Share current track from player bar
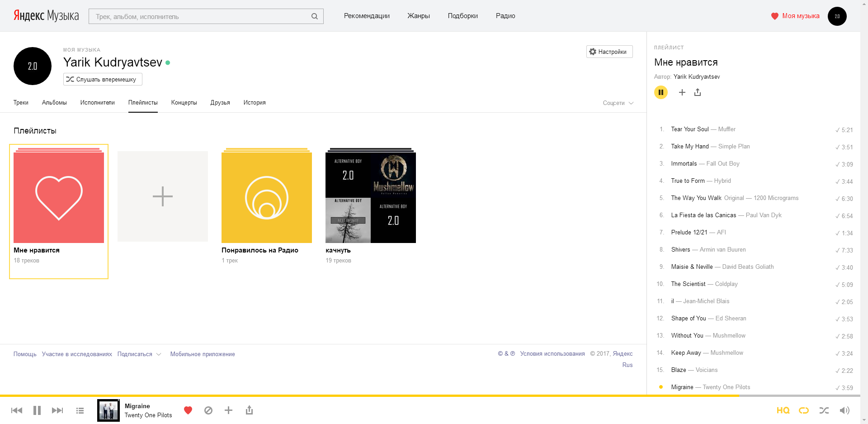The height and width of the screenshot is (424, 868). point(249,410)
